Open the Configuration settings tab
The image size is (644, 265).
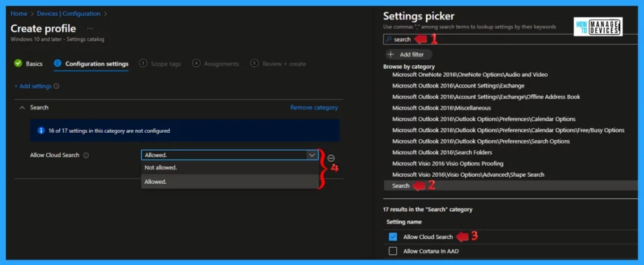91,64
